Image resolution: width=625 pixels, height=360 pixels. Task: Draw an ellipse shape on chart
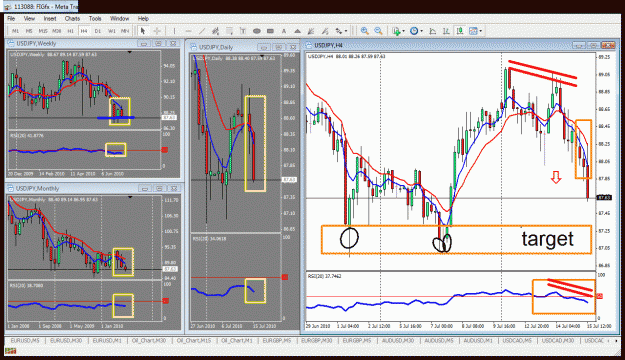(257, 31)
